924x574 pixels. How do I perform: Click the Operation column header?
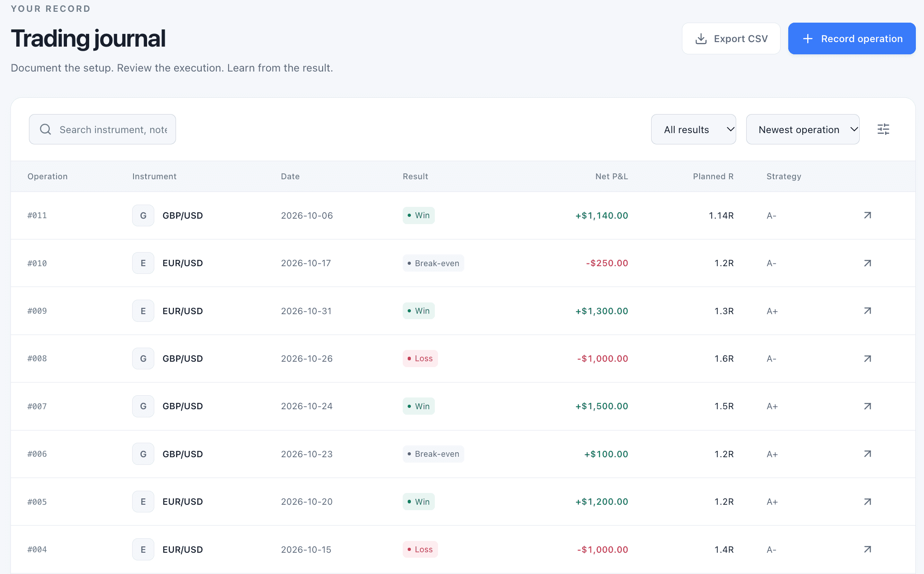[48, 177]
